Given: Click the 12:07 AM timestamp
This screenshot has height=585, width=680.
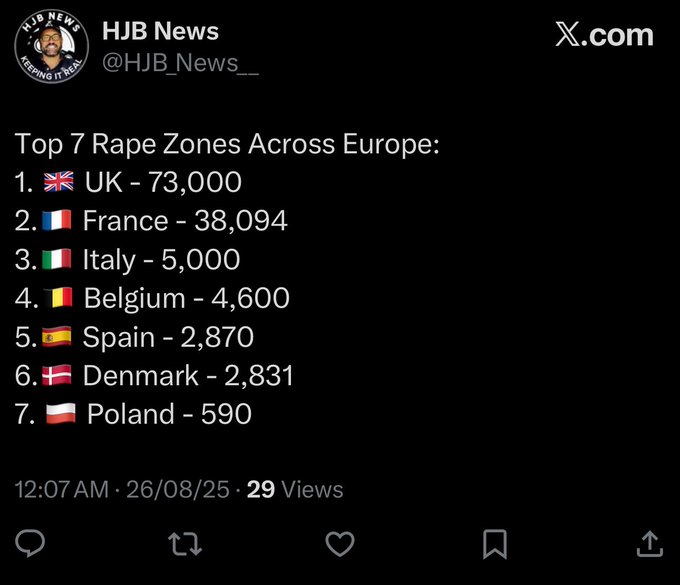Looking at the screenshot, I should [61, 490].
